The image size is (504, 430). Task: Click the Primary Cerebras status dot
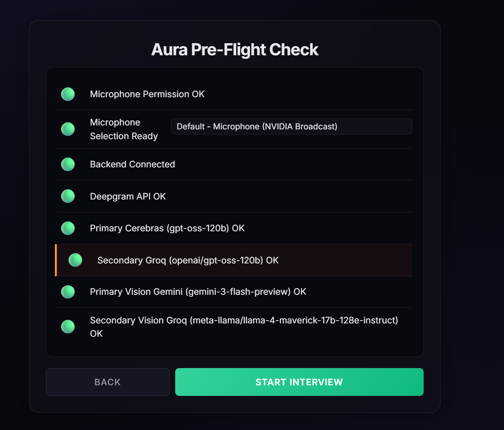68,228
